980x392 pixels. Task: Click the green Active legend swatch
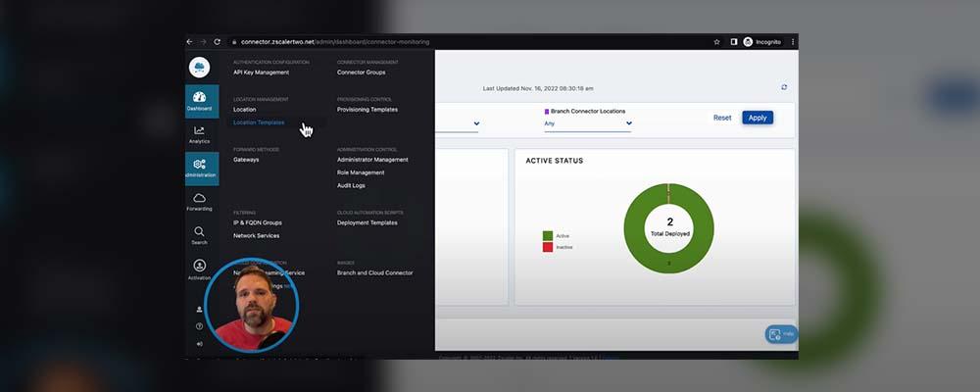click(x=548, y=236)
